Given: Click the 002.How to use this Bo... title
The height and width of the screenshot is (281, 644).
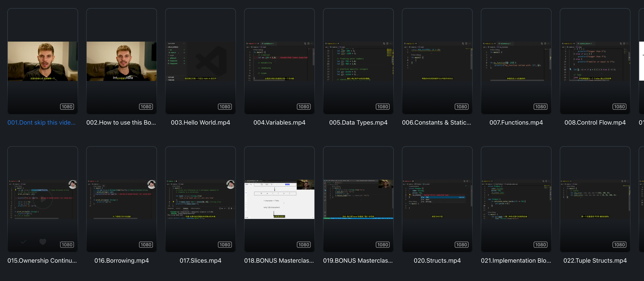Looking at the screenshot, I should point(121,122).
